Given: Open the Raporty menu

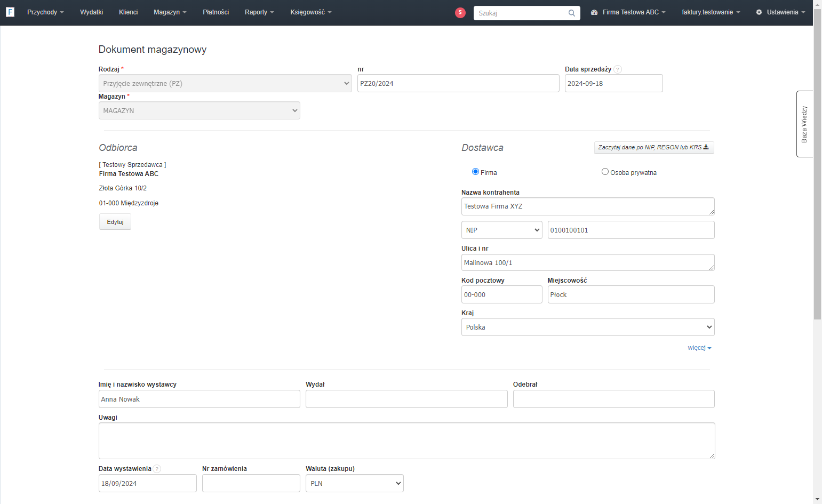Looking at the screenshot, I should (x=259, y=12).
